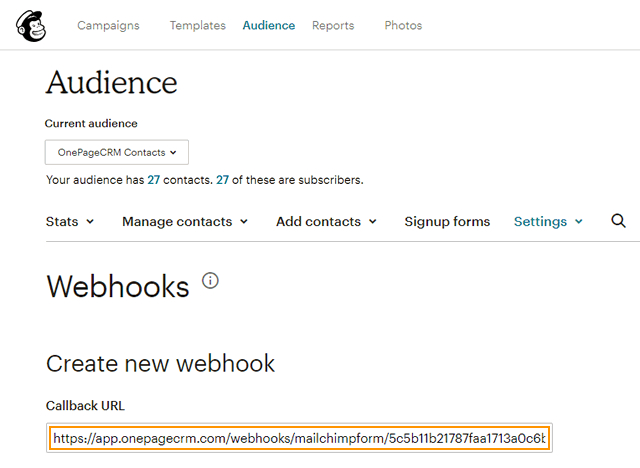Click the Mailchimp monkey logo
Viewport: 640px width, 468px height.
[x=31, y=26]
